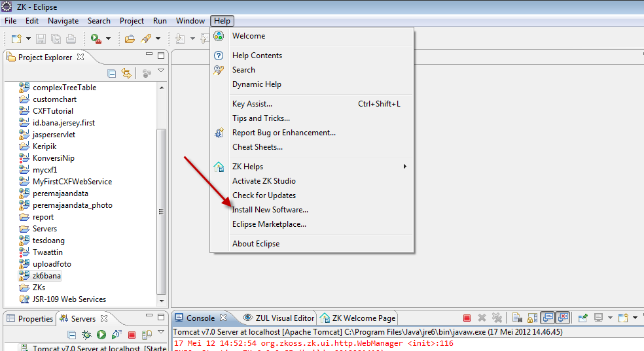Start server in debug mode icon
The height and width of the screenshot is (351, 644).
86,335
